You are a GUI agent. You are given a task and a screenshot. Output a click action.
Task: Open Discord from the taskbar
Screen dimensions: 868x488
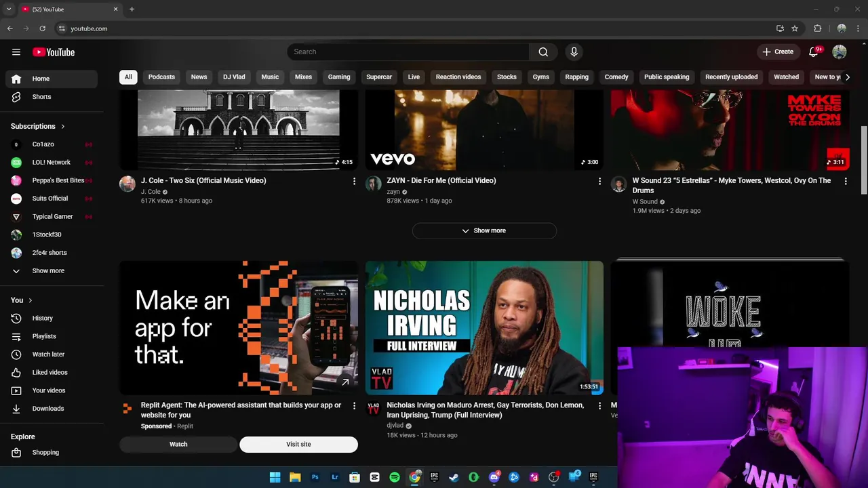coord(494,477)
